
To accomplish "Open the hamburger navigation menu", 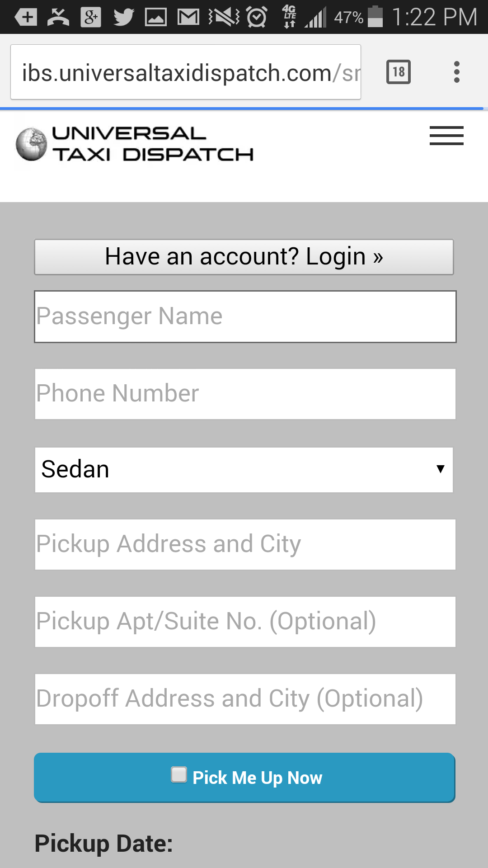I will (x=446, y=136).
